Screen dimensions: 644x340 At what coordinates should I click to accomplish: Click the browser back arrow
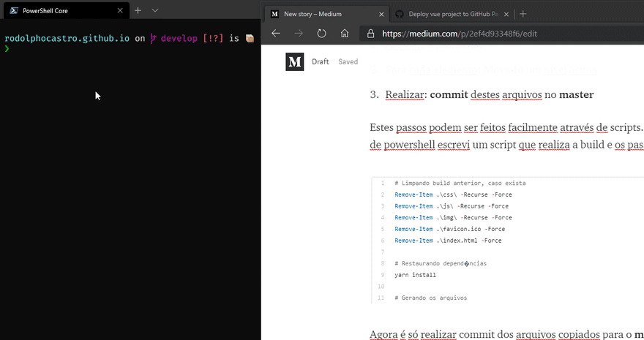(276, 34)
